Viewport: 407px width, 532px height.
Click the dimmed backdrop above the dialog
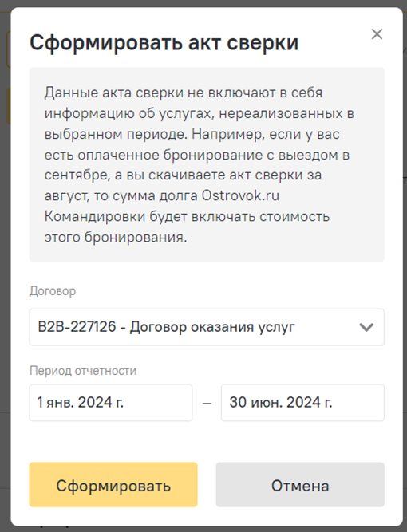point(203,3)
